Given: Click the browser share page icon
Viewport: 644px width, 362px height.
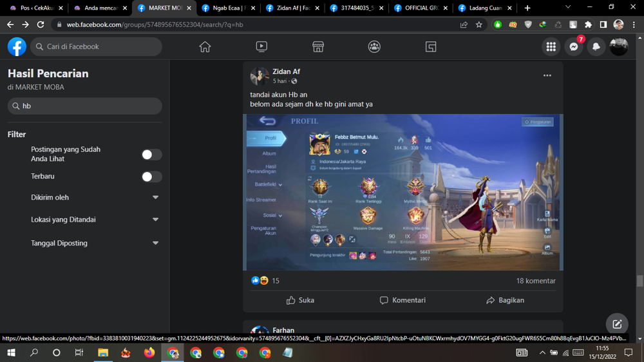Looking at the screenshot, I should 464,24.
